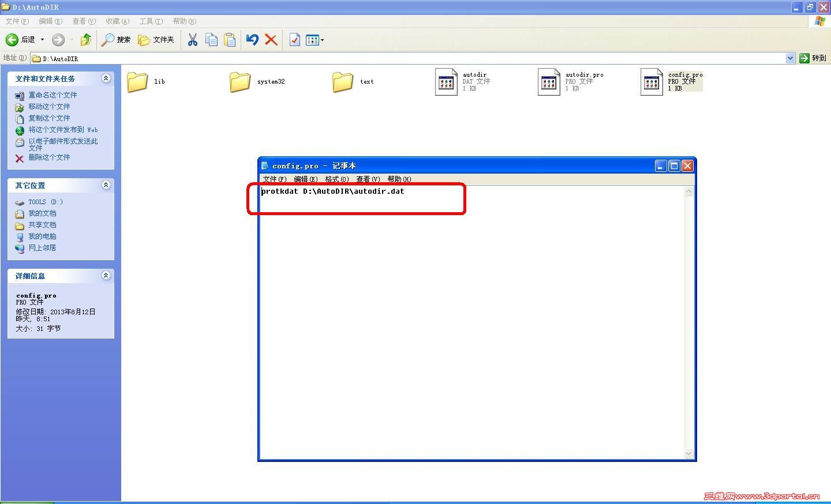Click the Copy icon in toolbar

(211, 40)
